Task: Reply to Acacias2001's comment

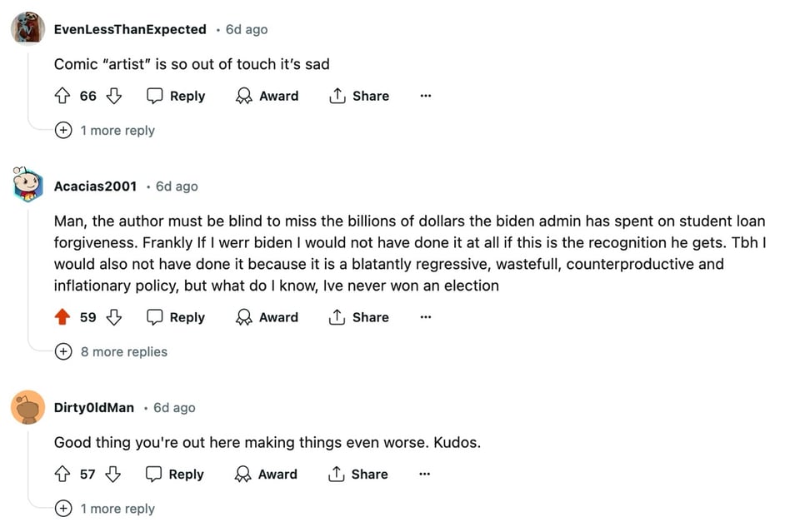Action: tap(176, 317)
